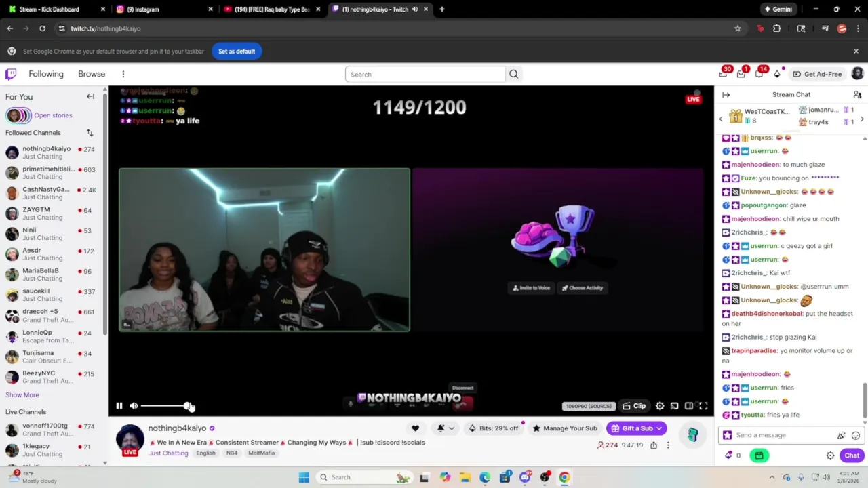
Task: Sort followed channels with arrows icon
Action: click(x=90, y=133)
